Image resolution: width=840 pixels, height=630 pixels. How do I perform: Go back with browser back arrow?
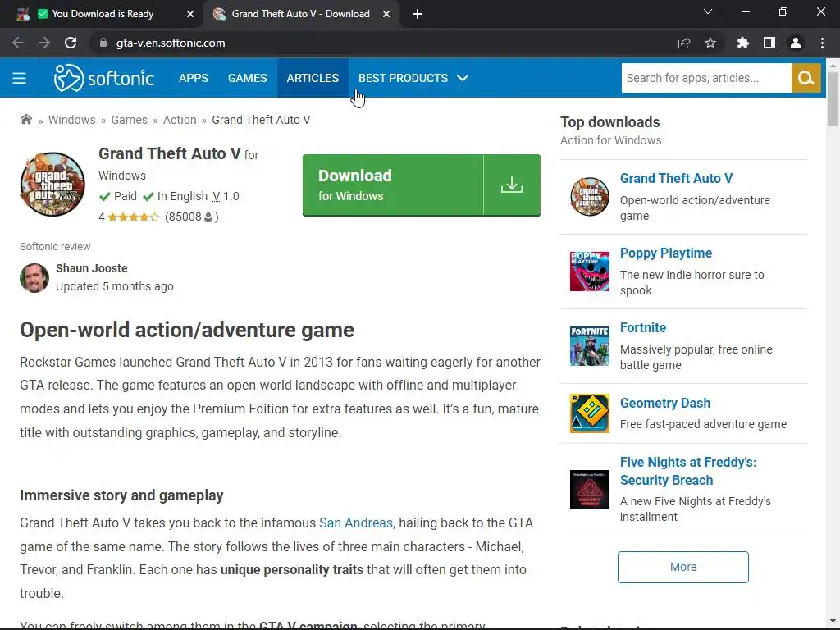[x=18, y=43]
